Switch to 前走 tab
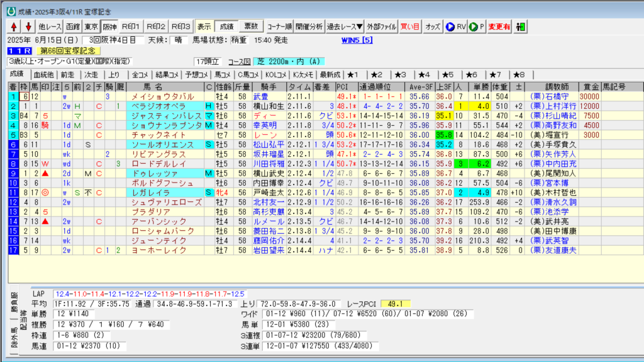 pos(68,75)
